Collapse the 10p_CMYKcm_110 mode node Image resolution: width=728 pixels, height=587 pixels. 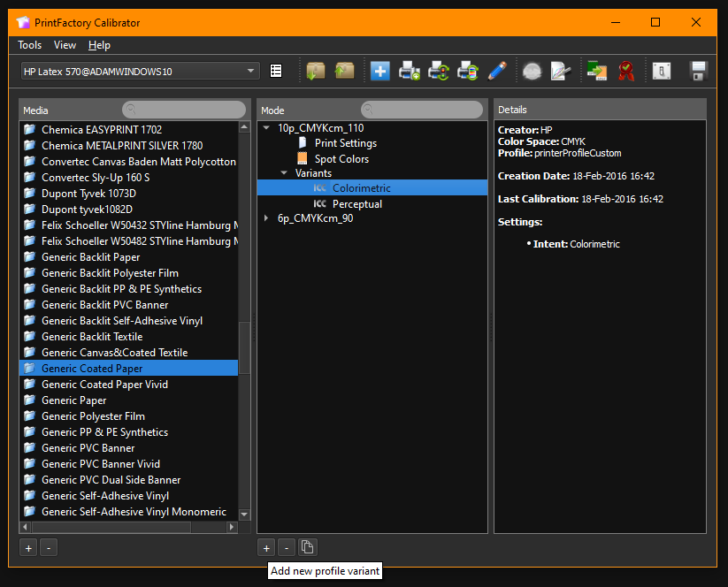pos(266,127)
